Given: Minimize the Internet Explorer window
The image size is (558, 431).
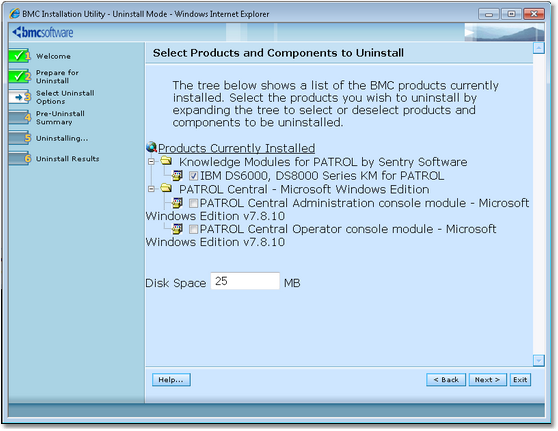Looking at the screenshot, I should [489, 14].
